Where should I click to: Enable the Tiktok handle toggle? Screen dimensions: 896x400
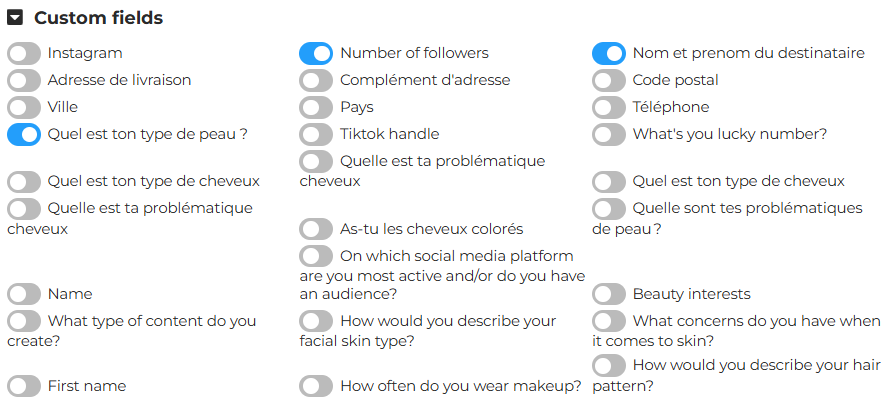click(x=316, y=134)
